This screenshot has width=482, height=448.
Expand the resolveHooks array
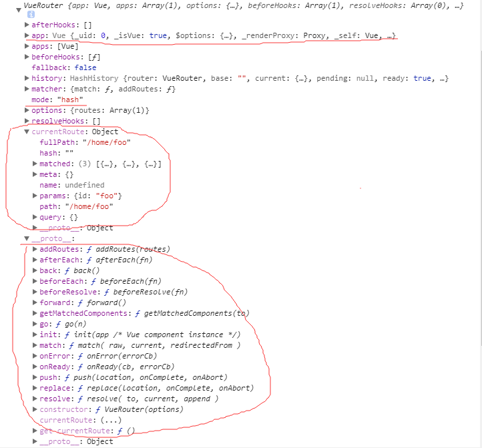tap(27, 121)
